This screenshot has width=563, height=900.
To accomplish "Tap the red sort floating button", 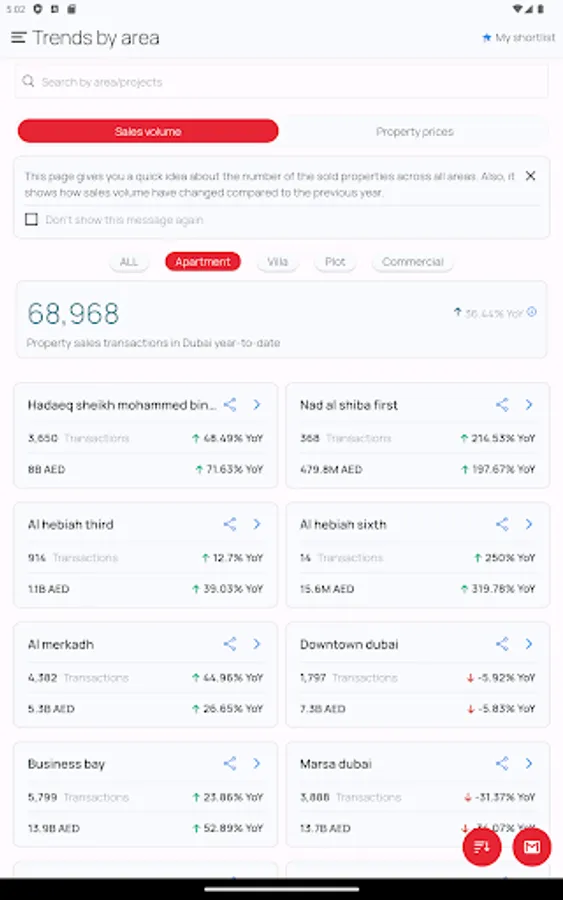I will pyautogui.click(x=482, y=847).
